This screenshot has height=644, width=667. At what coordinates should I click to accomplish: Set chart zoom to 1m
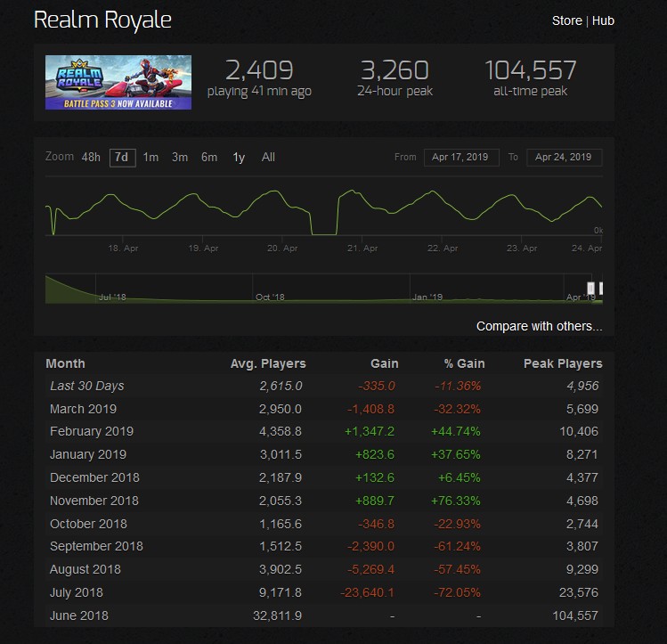pyautogui.click(x=150, y=158)
